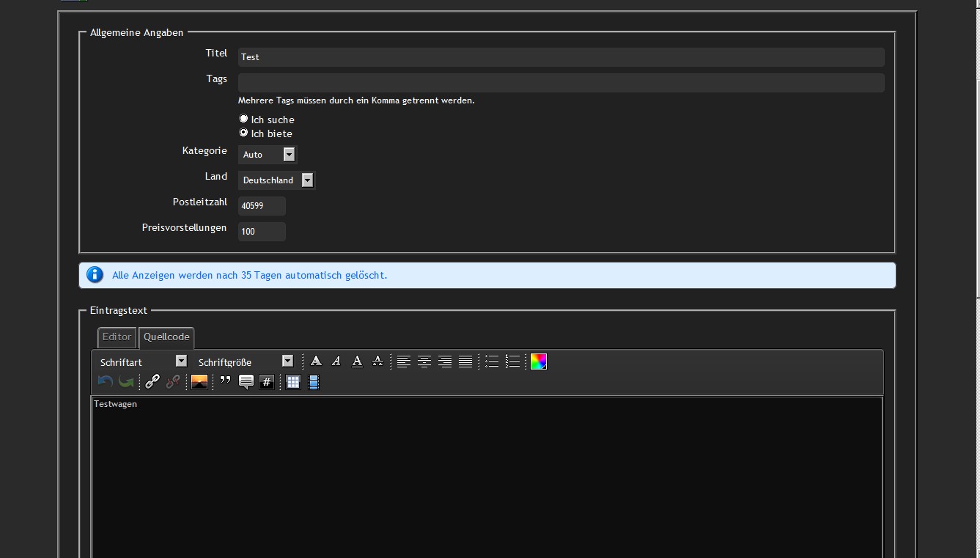Insert a quote block
This screenshot has height=558, width=980.
click(226, 382)
